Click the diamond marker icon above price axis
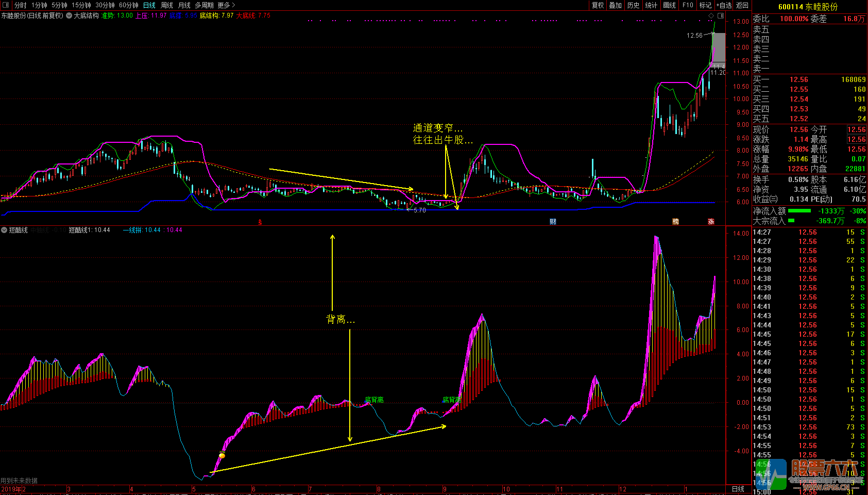 711,16
